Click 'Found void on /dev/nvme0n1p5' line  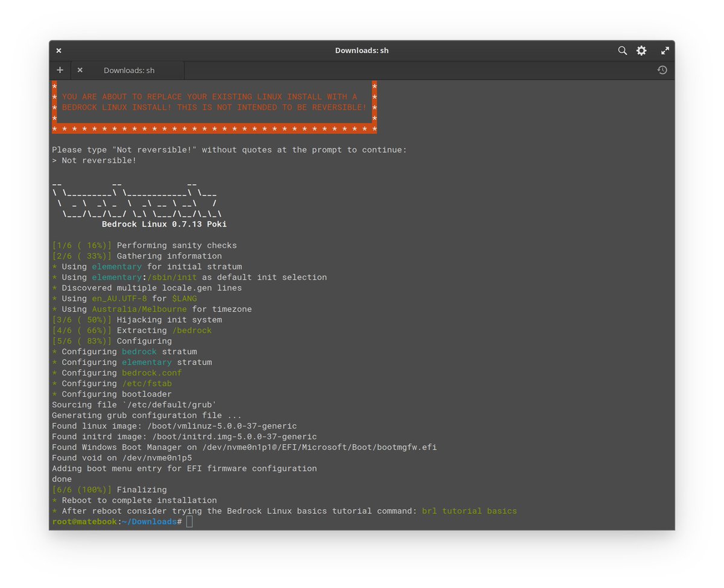[122, 458]
